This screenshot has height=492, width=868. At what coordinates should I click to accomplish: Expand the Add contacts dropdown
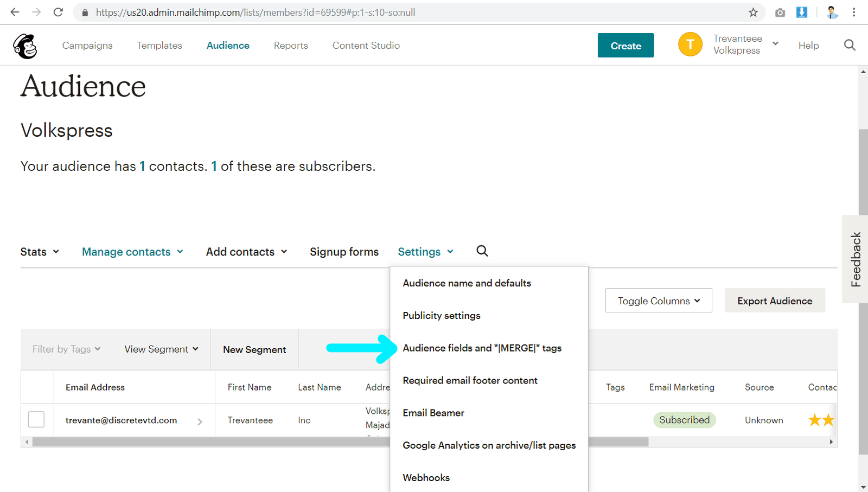tap(246, 252)
